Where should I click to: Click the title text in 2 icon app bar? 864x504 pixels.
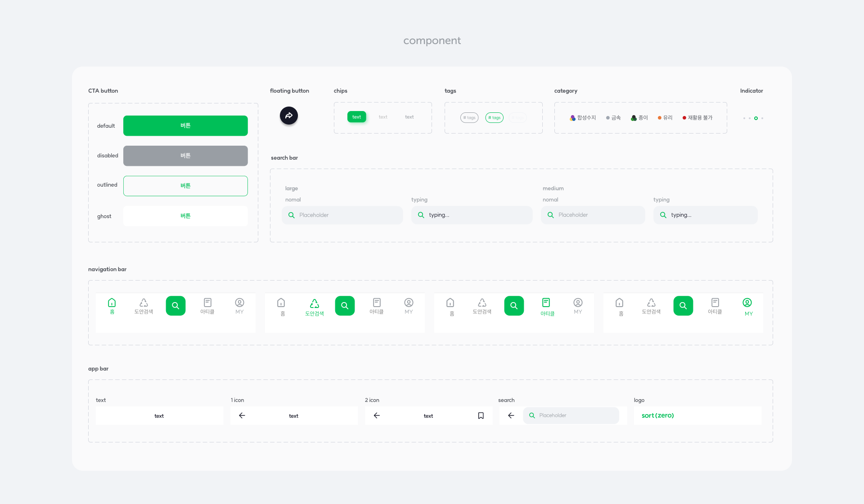coord(428,416)
